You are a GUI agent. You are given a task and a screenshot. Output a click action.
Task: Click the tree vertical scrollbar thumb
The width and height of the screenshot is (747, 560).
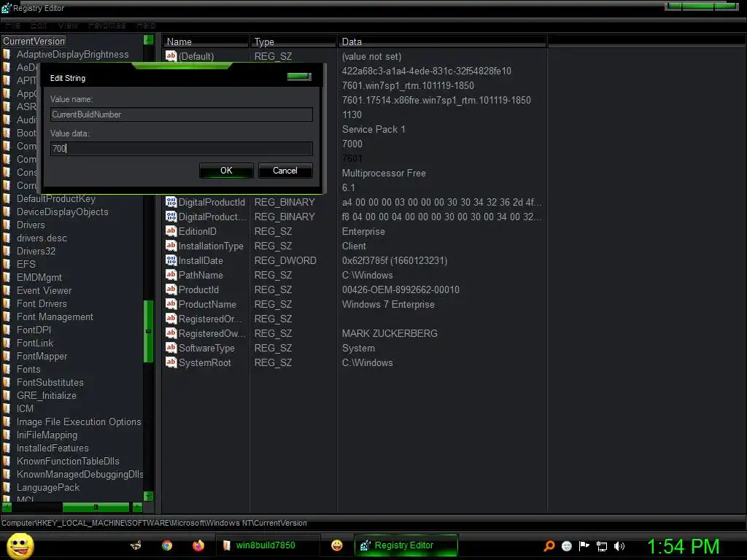pyautogui.click(x=149, y=332)
